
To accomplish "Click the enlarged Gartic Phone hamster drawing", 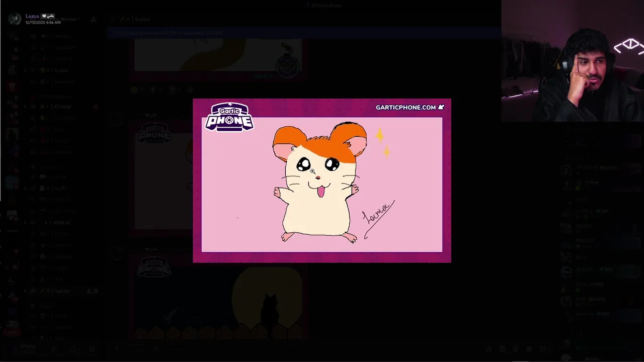I will [x=322, y=180].
